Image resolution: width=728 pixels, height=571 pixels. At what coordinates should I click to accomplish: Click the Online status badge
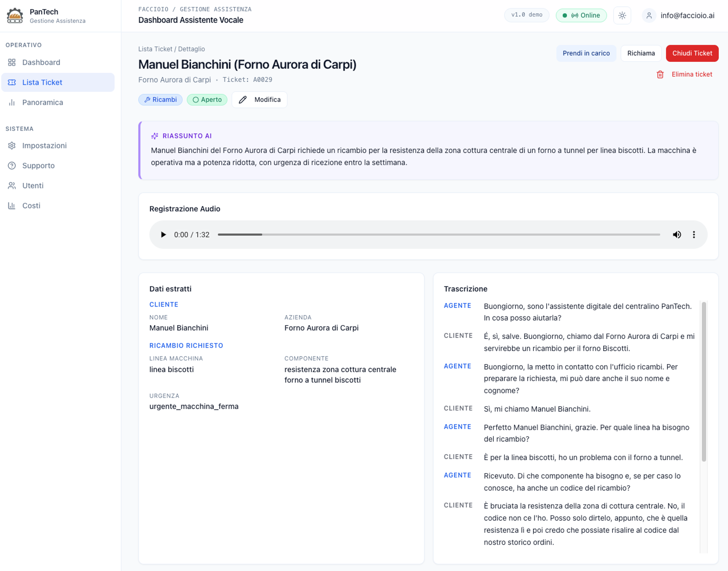(x=581, y=15)
